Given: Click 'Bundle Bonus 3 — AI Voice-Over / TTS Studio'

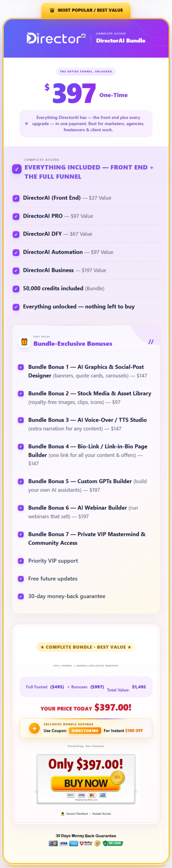Looking at the screenshot, I should point(88,420).
